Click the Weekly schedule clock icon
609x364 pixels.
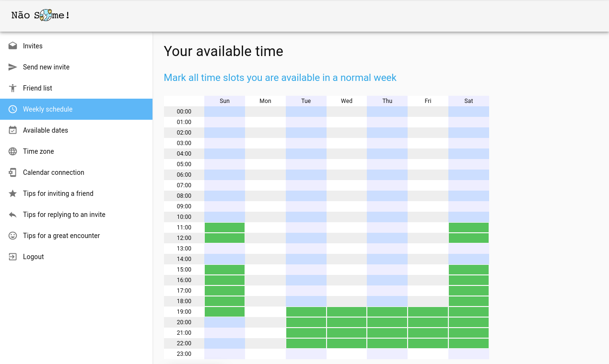(x=13, y=109)
